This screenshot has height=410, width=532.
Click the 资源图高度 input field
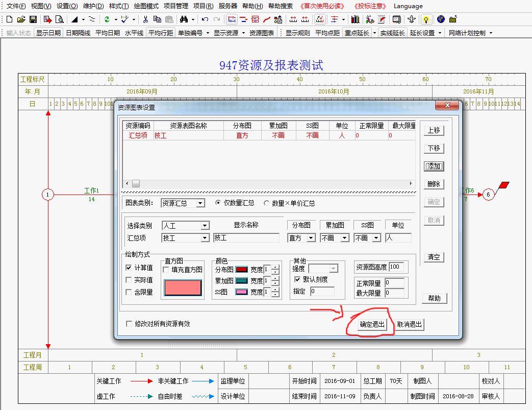[396, 267]
